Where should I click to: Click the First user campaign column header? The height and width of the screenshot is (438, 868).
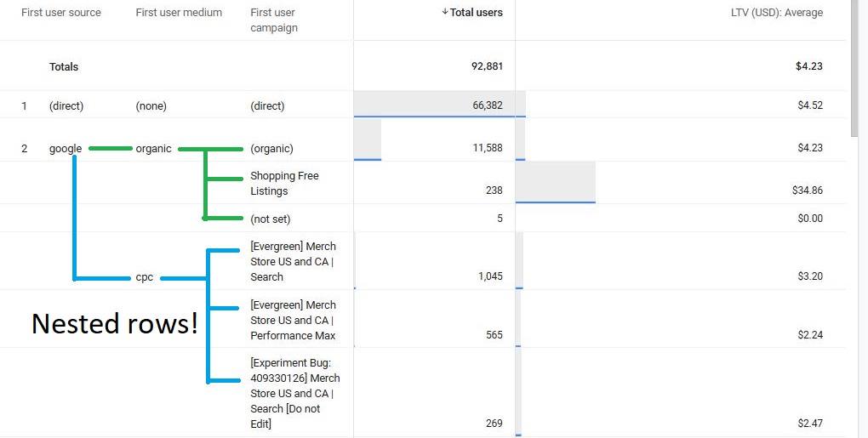(x=274, y=20)
